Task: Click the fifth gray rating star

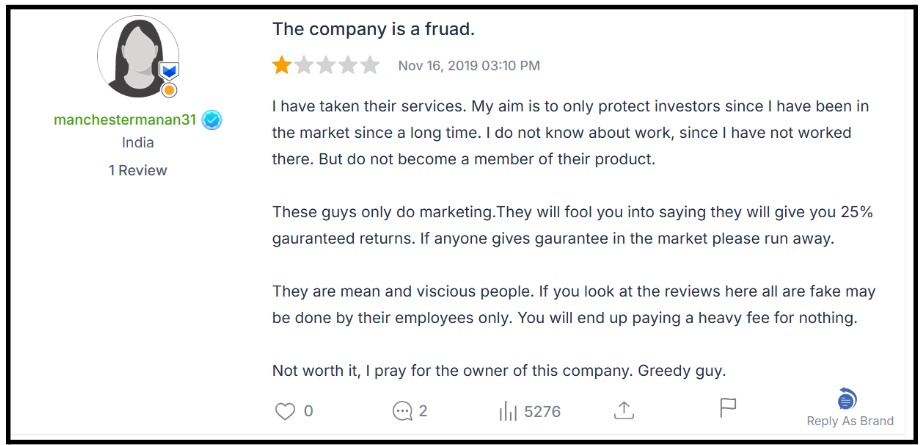Action: [x=370, y=66]
